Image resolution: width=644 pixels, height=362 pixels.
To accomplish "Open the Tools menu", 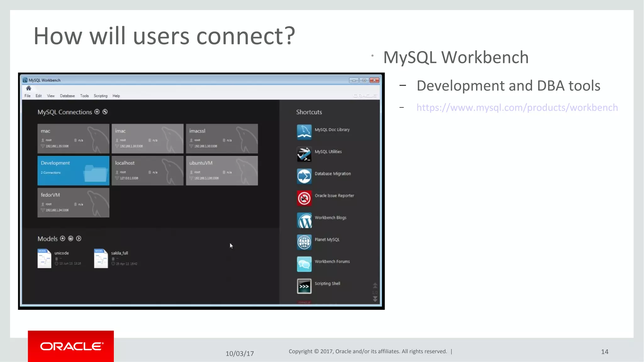I will [84, 96].
